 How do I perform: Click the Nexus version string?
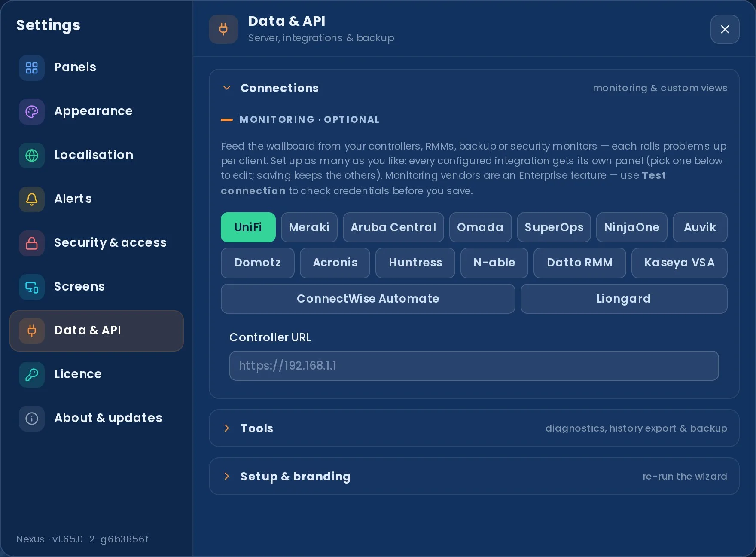click(x=82, y=539)
